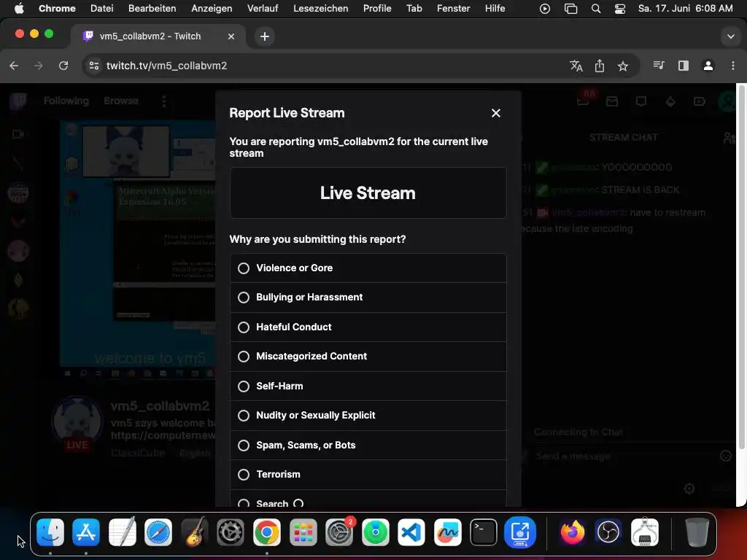Image resolution: width=747 pixels, height=560 pixels.
Task: Open Chrome three-dot menu
Action: tap(732, 66)
